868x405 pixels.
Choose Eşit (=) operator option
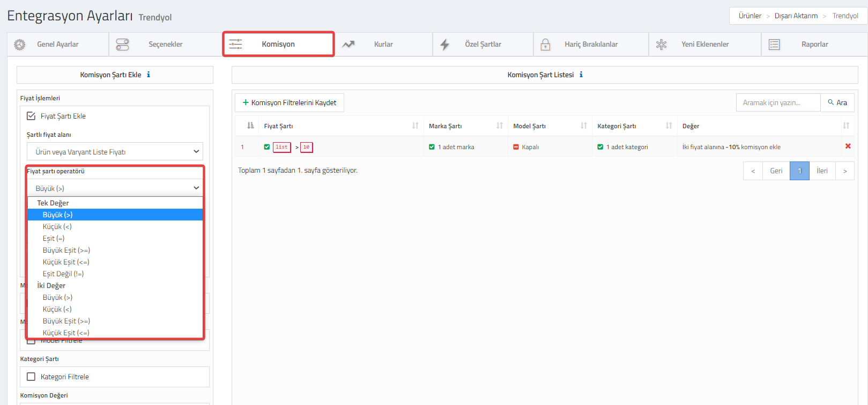pyautogui.click(x=115, y=238)
